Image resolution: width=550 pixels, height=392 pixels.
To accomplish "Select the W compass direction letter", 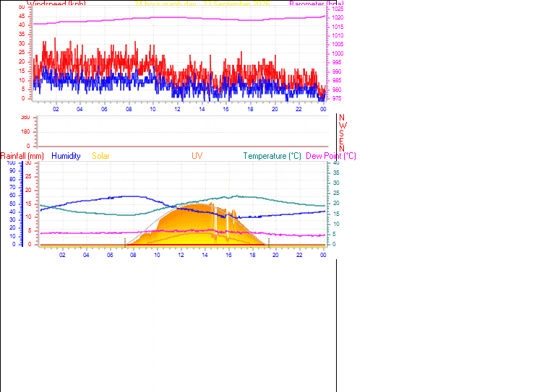I will (343, 126).
